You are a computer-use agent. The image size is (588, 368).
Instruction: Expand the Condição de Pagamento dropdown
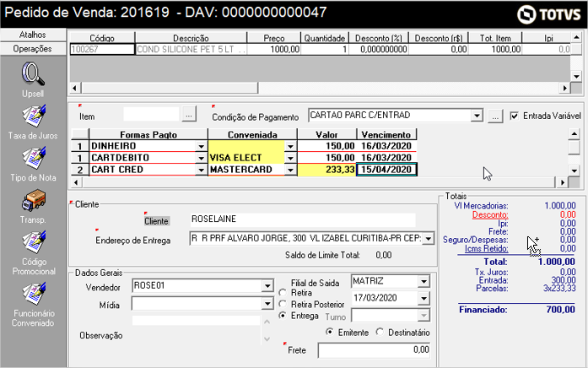(477, 116)
